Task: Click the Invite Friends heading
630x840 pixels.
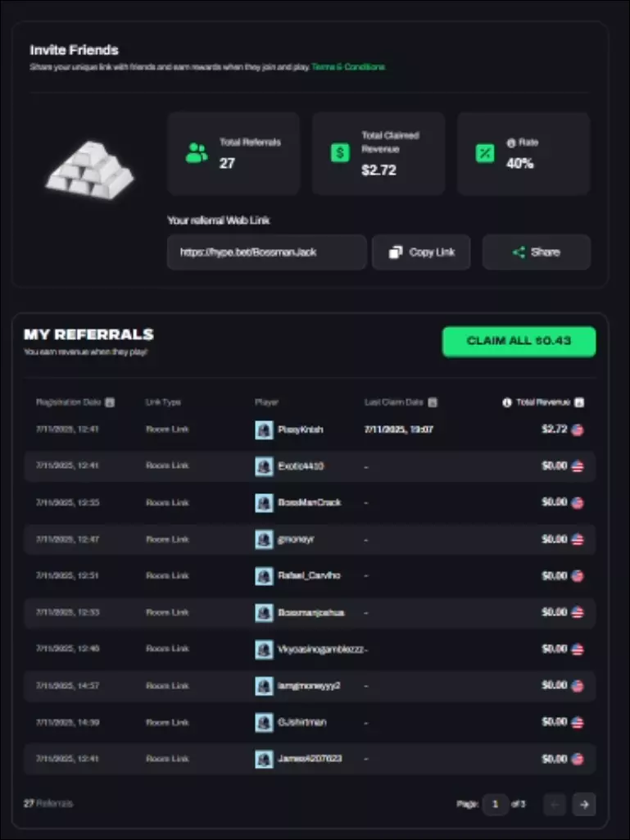Action: (x=74, y=50)
